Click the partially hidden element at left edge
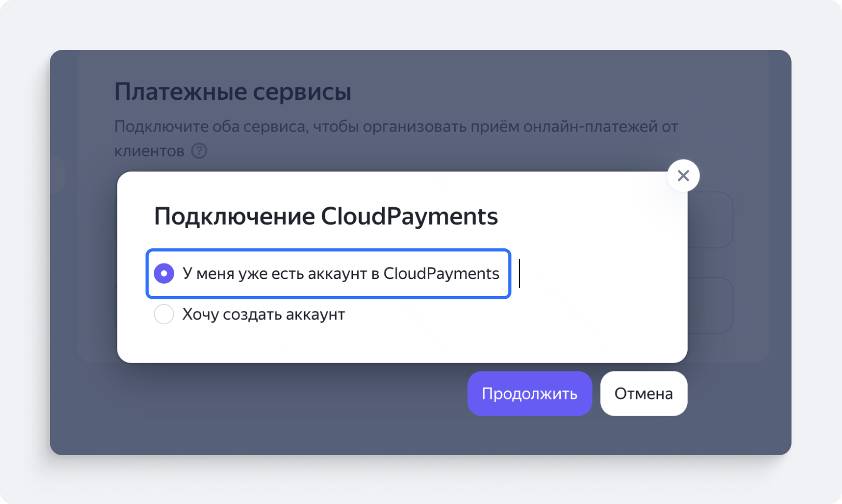 coord(58,175)
